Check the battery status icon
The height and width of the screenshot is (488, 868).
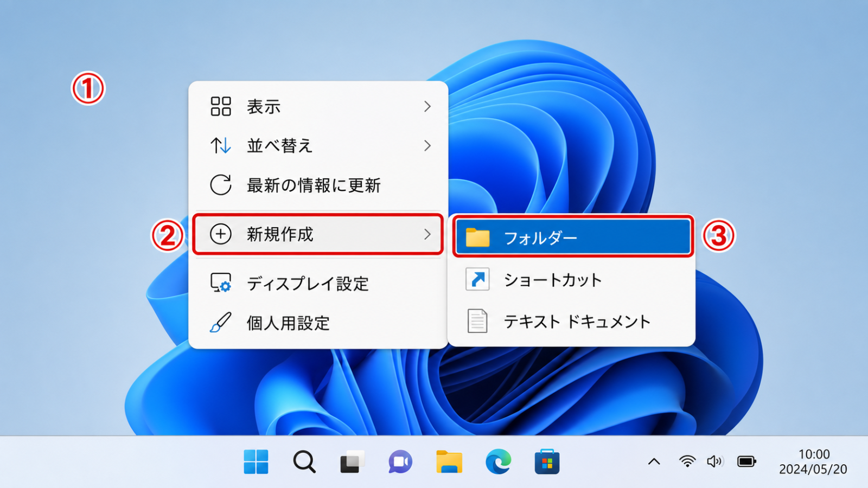click(746, 461)
